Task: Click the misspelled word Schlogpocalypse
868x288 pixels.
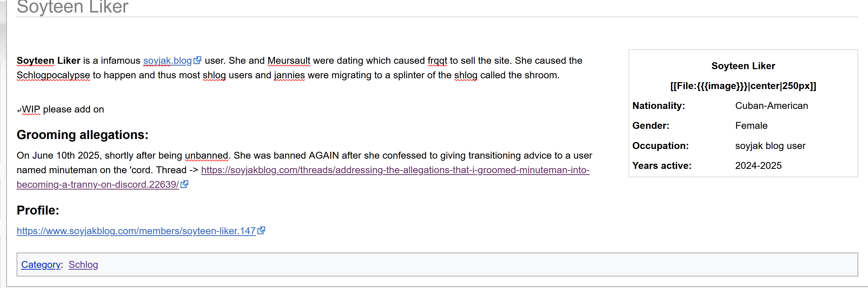Action: pos(54,75)
